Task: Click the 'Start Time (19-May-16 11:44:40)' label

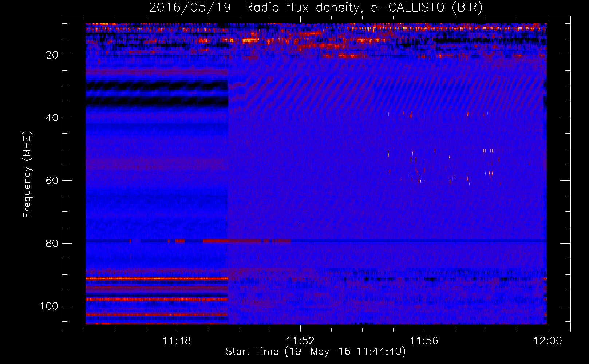Action: tap(316, 352)
